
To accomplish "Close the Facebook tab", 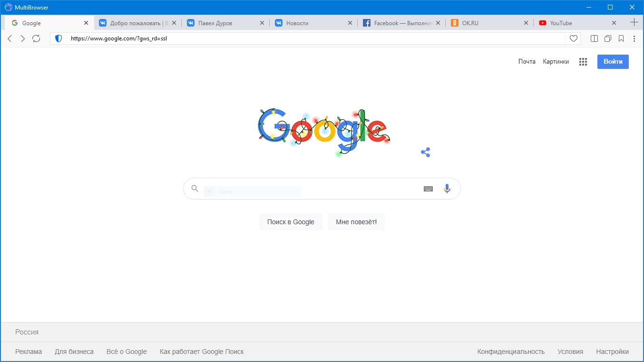I will [438, 23].
